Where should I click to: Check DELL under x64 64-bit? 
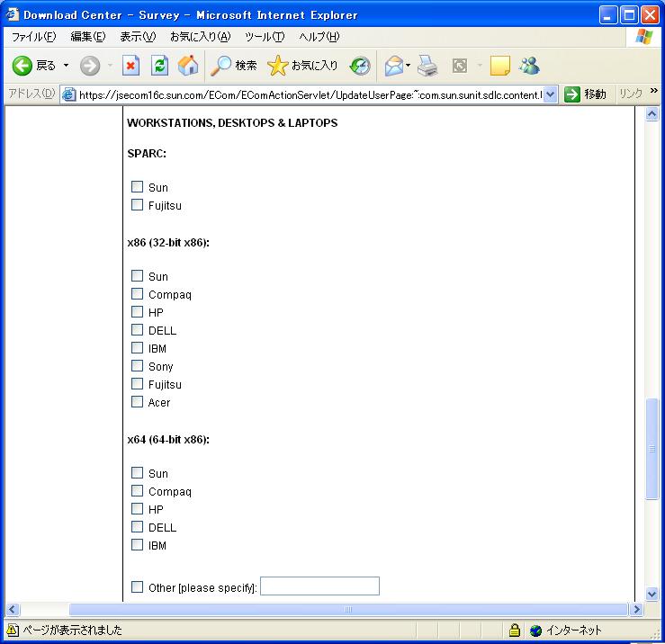(x=137, y=526)
